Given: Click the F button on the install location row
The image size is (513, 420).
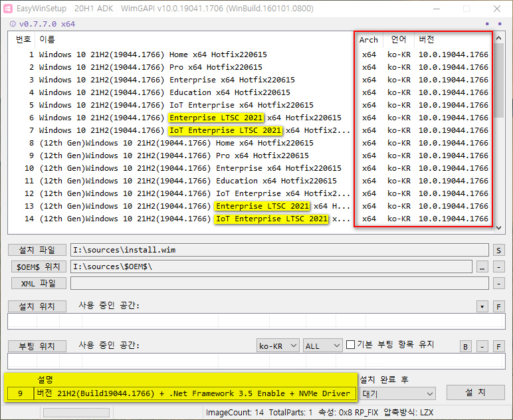Looking at the screenshot, I should point(498,307).
